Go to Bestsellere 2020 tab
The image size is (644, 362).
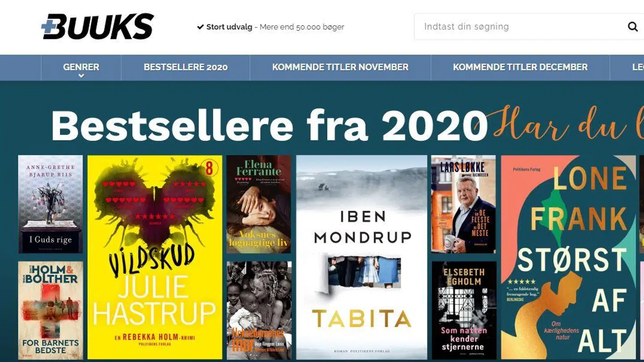[186, 68]
